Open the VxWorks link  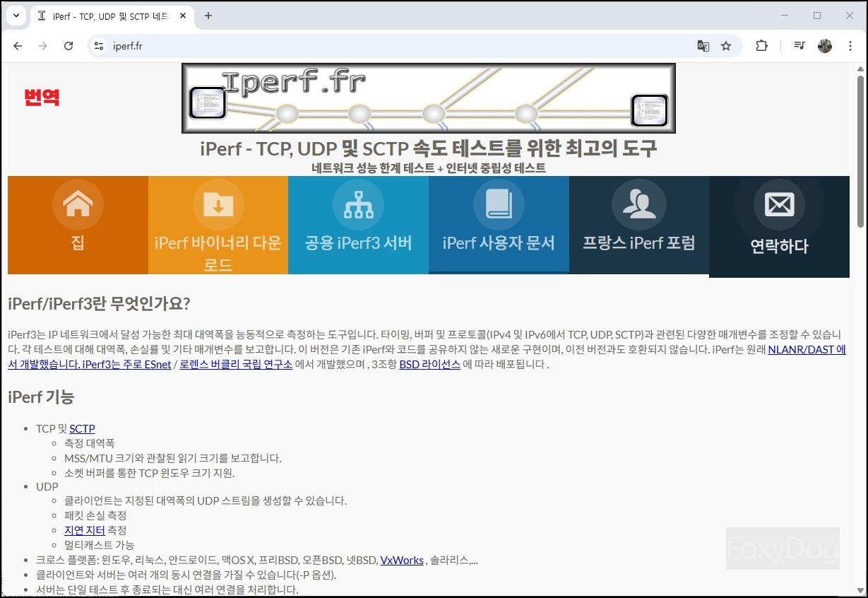point(402,560)
